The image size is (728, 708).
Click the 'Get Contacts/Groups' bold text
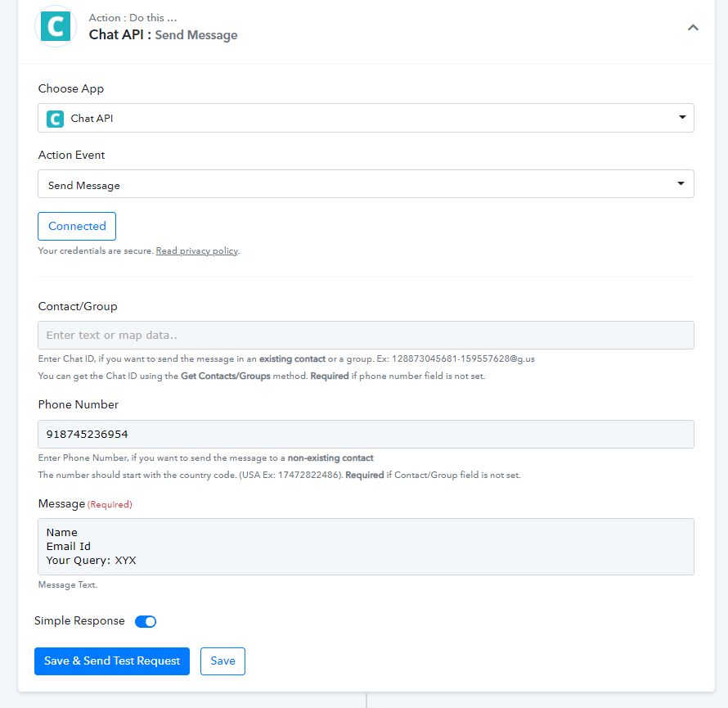(x=226, y=376)
